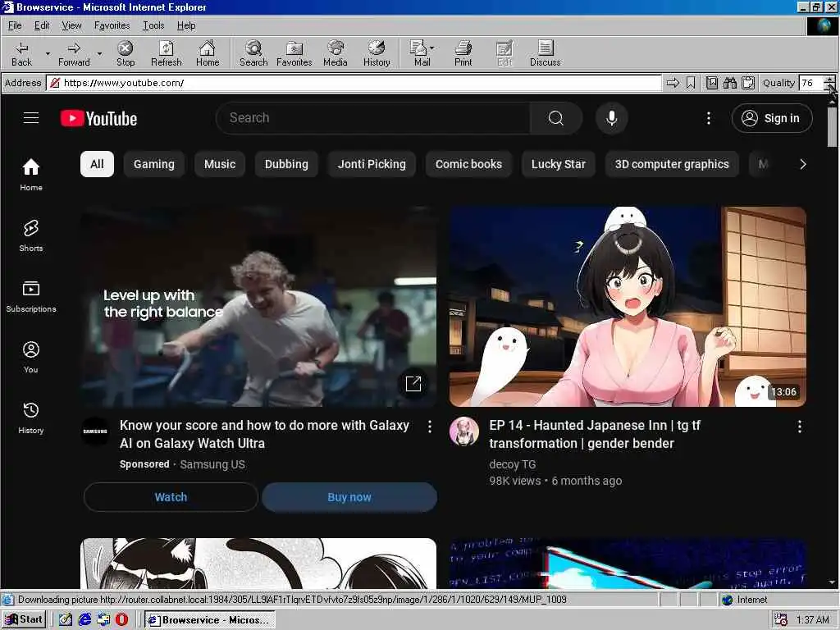Open the IE Search toolbar button
The image size is (840, 630).
click(x=253, y=53)
